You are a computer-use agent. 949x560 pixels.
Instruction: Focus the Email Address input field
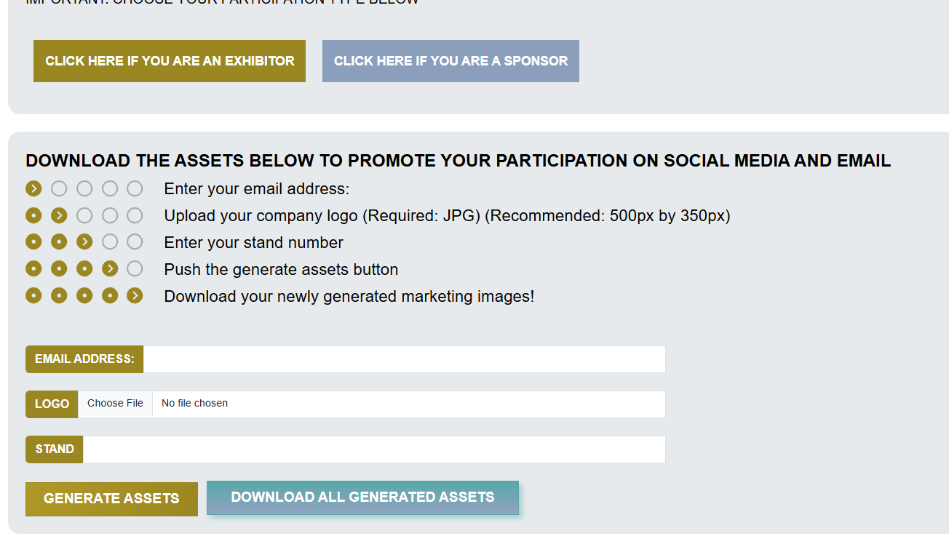pyautogui.click(x=404, y=359)
